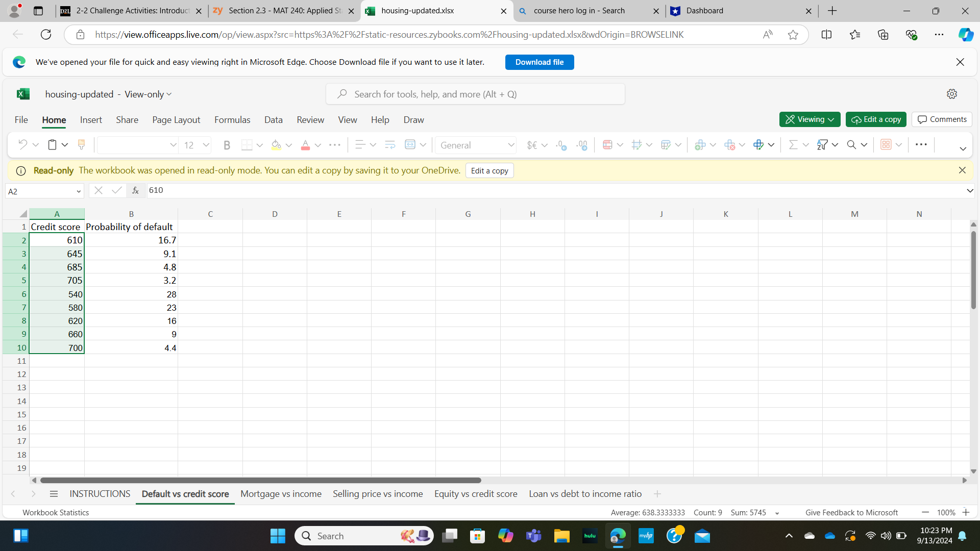Click the Download file button
The image size is (980, 551).
pos(539,62)
